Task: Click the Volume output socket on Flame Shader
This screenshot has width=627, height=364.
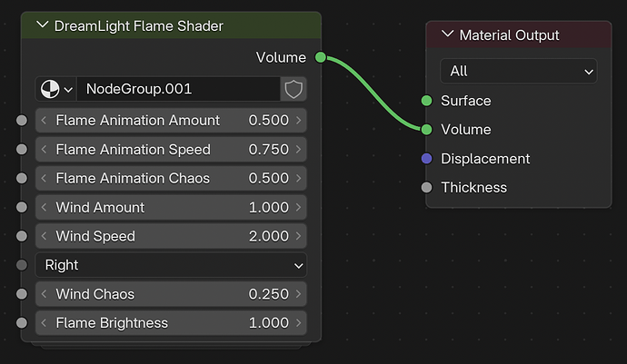Action: [321, 57]
